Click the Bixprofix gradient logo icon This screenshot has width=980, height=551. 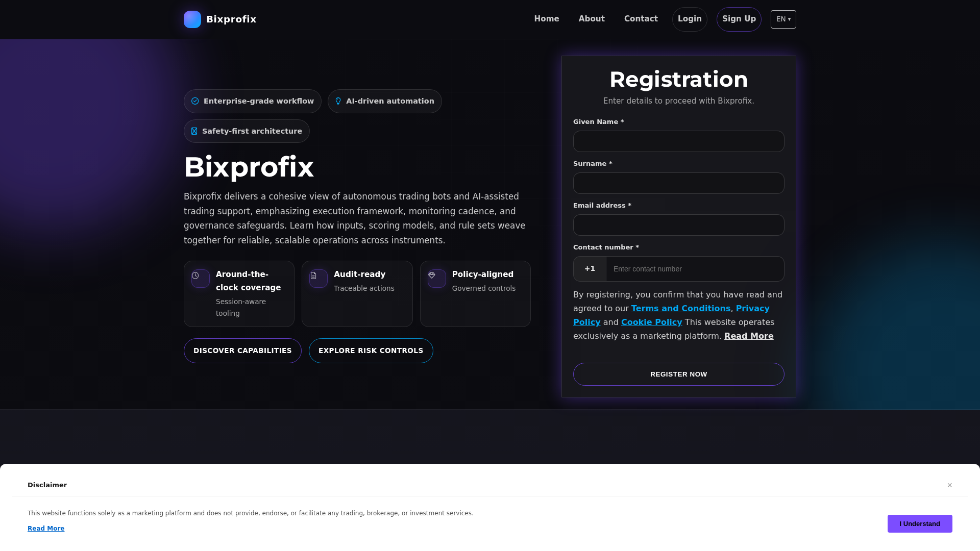click(x=192, y=19)
